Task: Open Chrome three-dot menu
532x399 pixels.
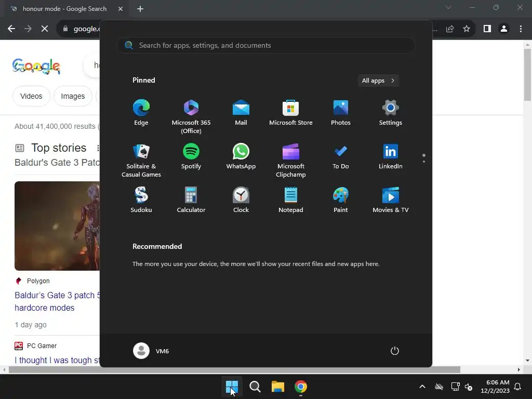Action: [x=521, y=29]
